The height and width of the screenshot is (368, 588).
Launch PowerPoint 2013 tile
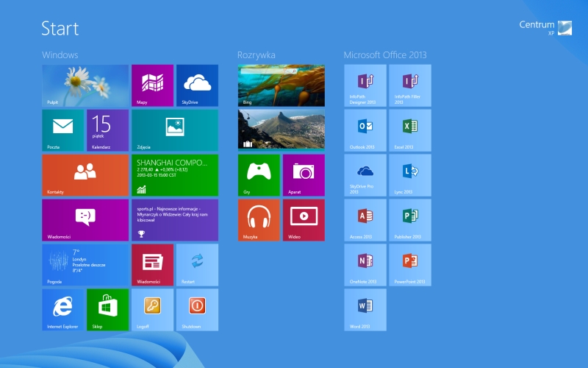410,265
